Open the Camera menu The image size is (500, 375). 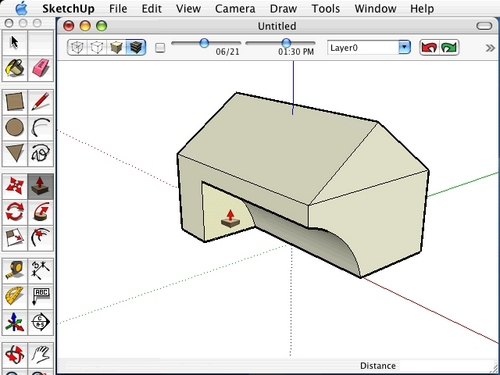pos(235,9)
